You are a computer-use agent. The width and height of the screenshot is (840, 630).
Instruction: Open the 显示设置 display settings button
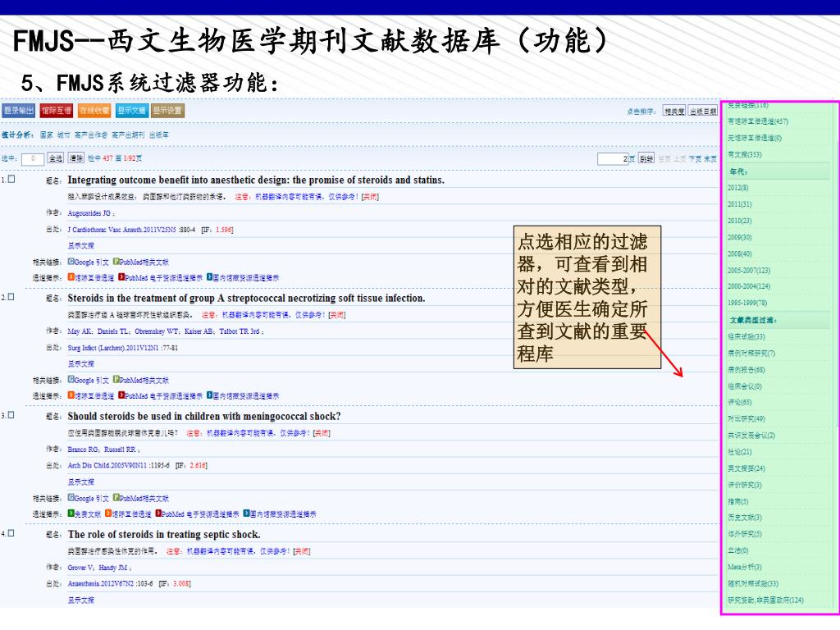click(167, 111)
